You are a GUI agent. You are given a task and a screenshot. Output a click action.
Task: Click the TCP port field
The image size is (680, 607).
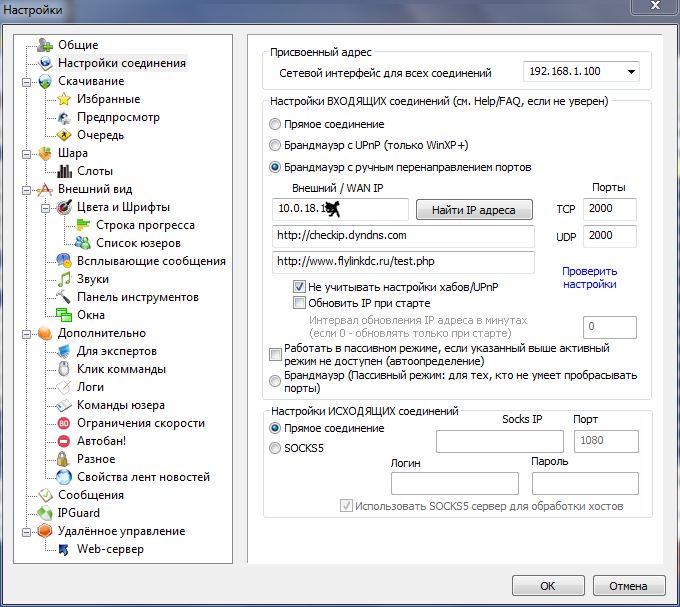point(610,209)
